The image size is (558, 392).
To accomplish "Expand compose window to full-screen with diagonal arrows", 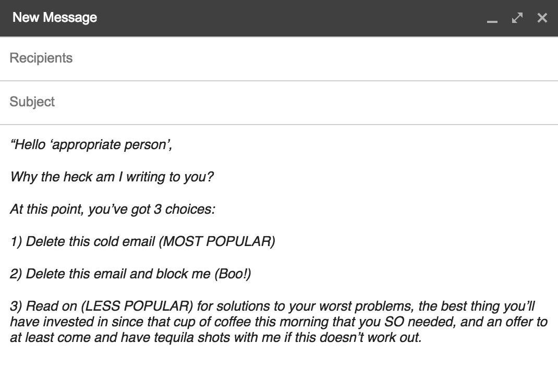I will point(517,18).
